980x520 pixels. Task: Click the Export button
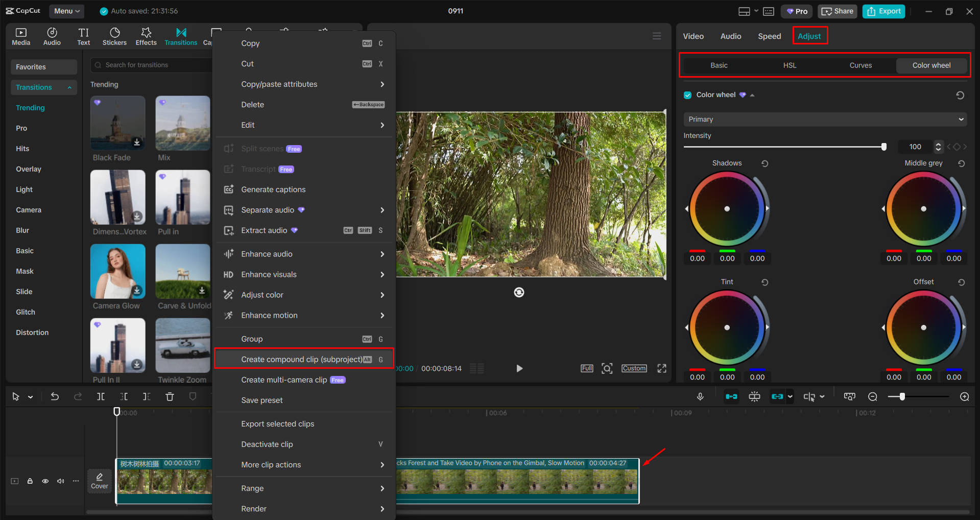click(883, 11)
